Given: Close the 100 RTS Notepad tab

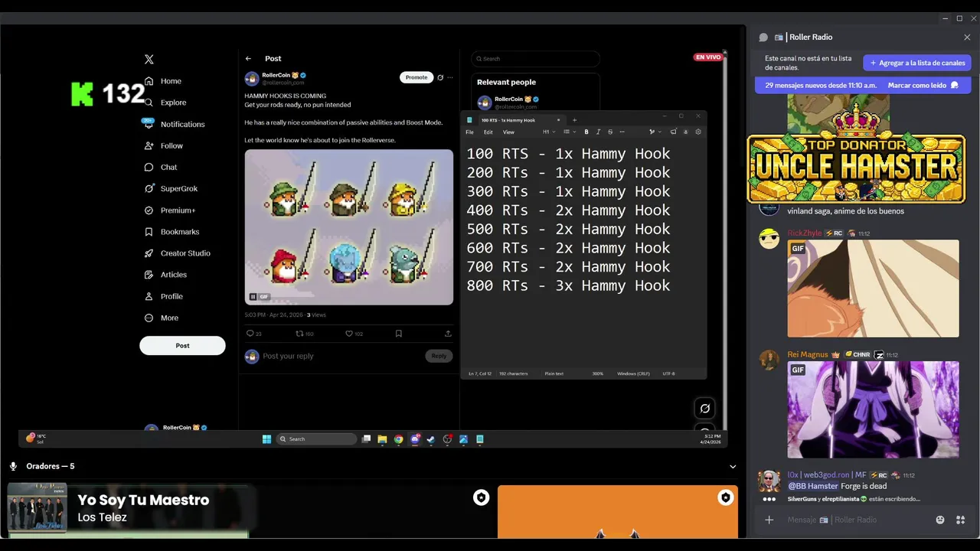Looking at the screenshot, I should (x=558, y=120).
